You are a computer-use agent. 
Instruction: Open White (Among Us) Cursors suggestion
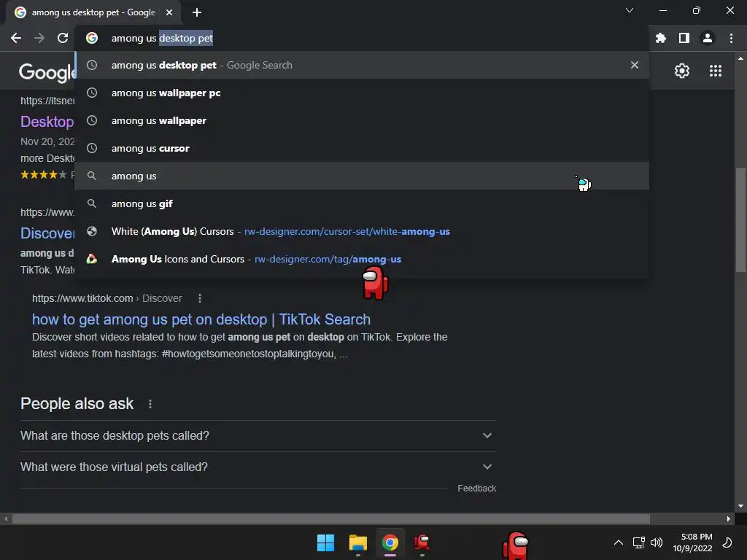362,231
